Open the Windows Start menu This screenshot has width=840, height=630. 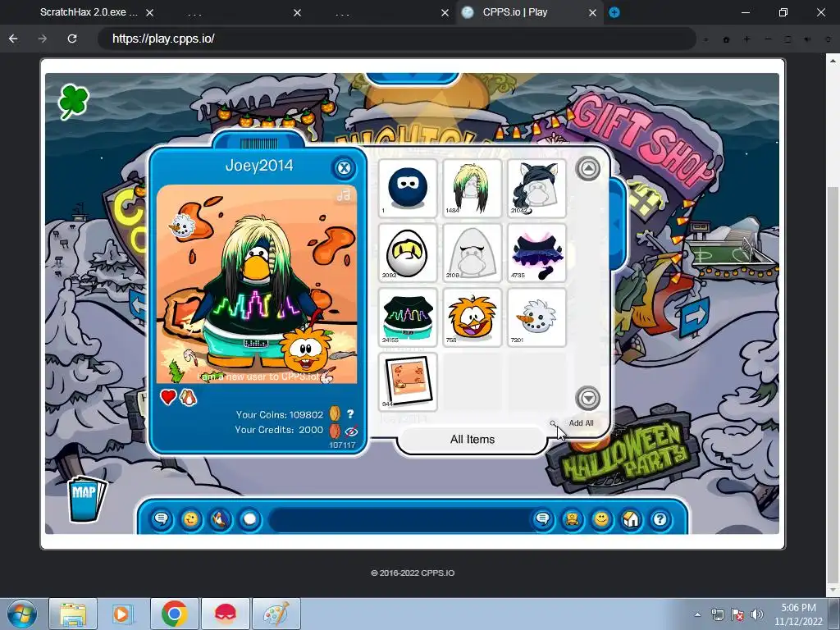(22, 614)
